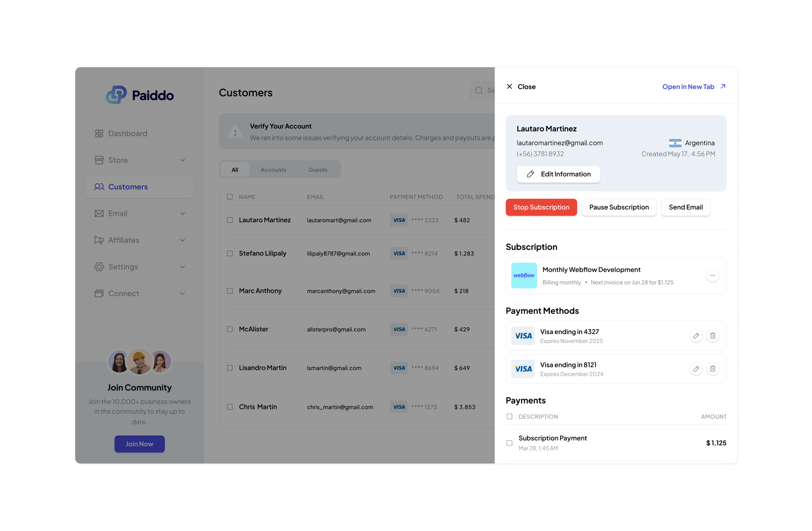
Task: Open the Connect sidebar icon
Action: (x=99, y=293)
